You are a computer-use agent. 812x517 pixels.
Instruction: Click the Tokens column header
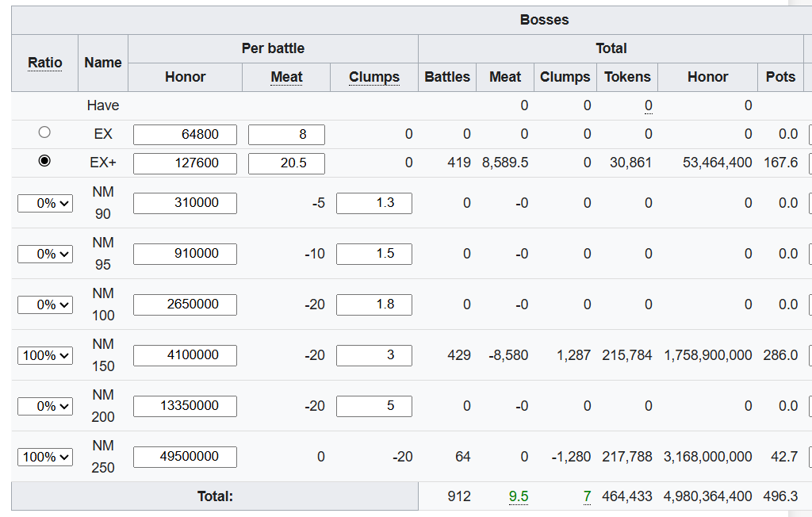(x=627, y=77)
